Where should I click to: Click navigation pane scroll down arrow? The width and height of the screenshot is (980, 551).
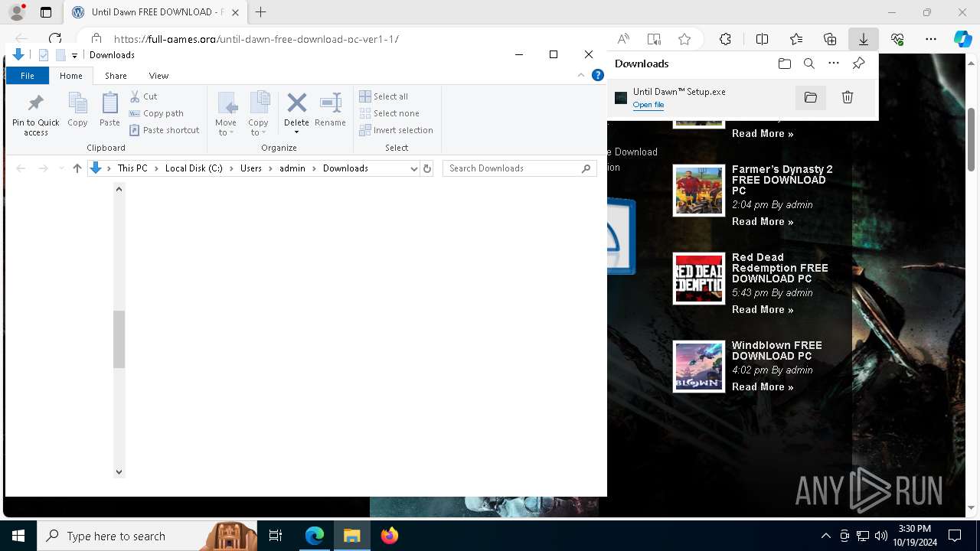(x=119, y=472)
